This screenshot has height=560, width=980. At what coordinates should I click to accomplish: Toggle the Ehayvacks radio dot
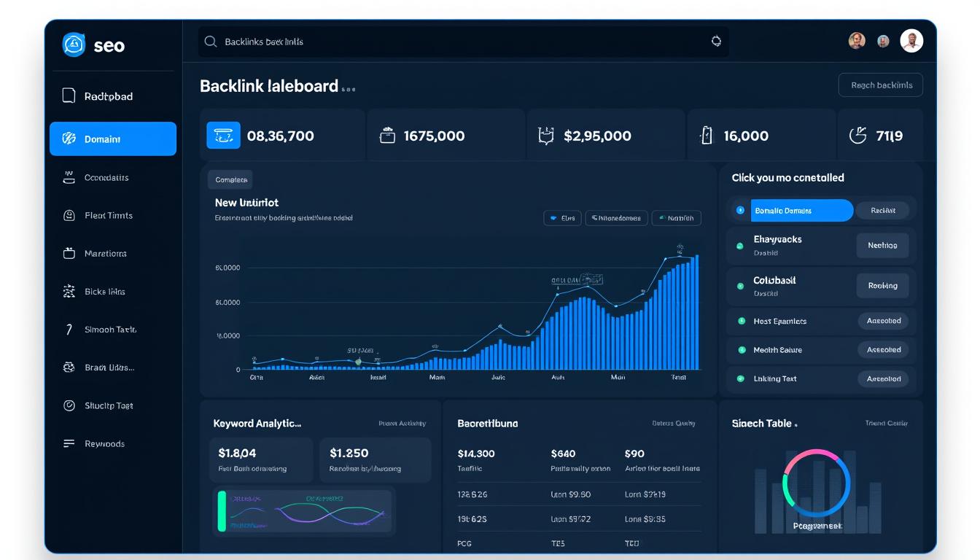(x=740, y=246)
